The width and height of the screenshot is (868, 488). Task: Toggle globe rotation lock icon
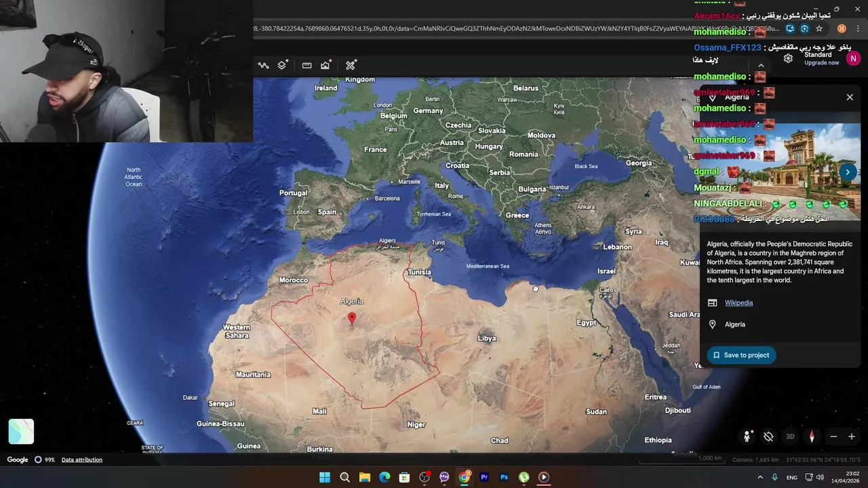[x=768, y=437]
